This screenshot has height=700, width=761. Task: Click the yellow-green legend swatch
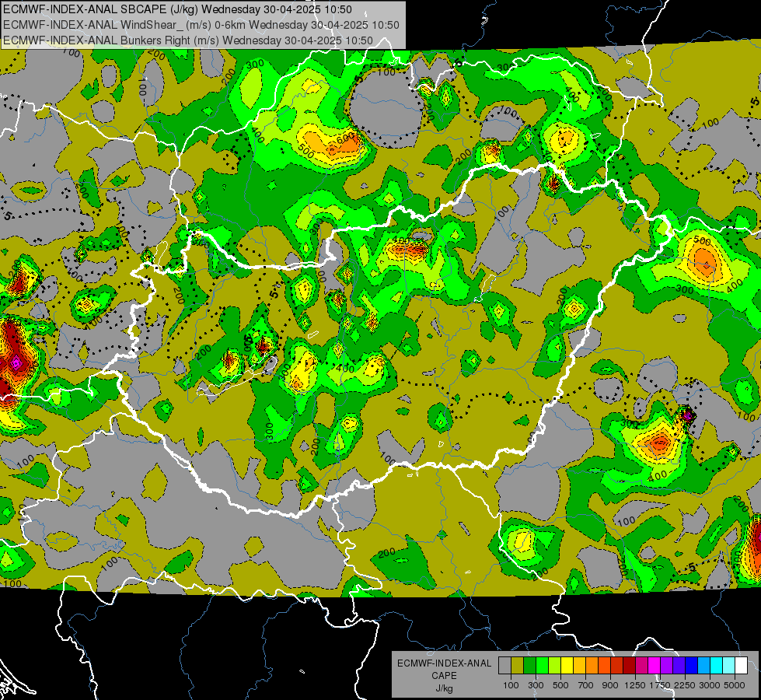click(x=555, y=666)
